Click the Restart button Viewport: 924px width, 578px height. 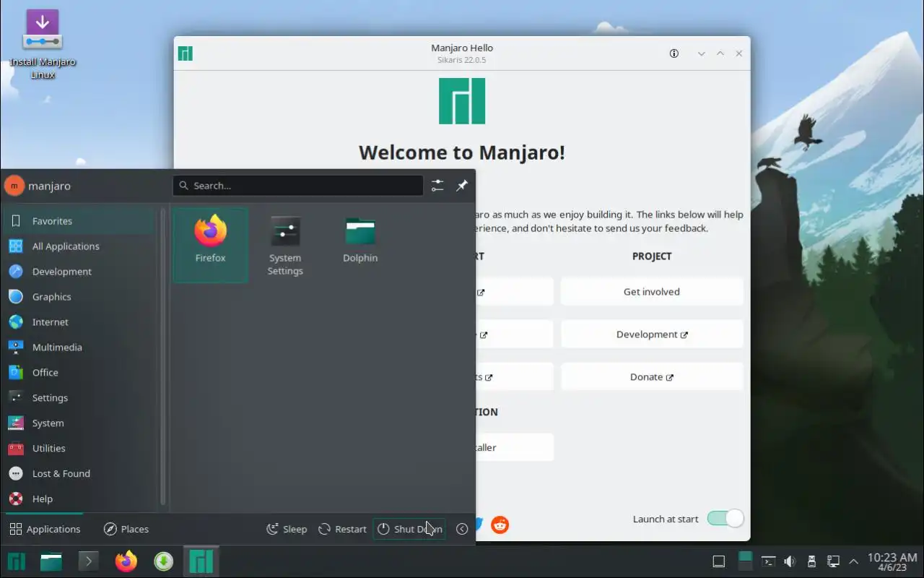(343, 529)
